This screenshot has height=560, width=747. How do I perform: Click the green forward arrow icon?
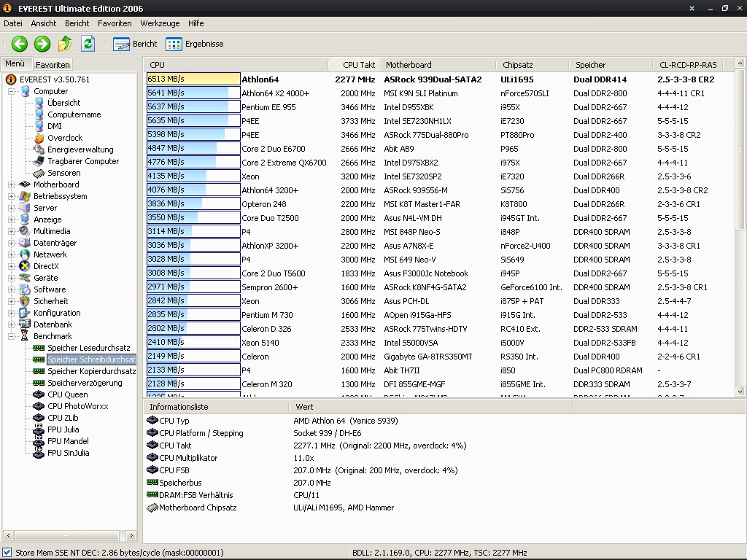(x=42, y=44)
